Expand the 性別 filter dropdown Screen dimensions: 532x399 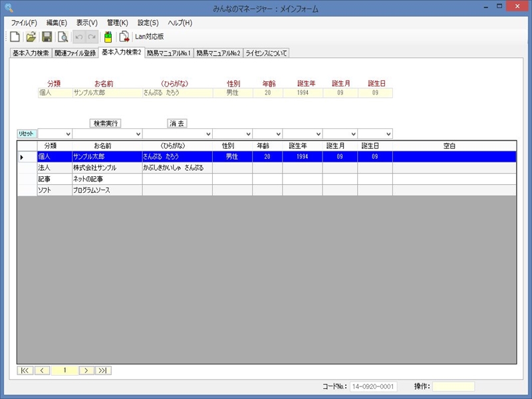click(x=247, y=134)
